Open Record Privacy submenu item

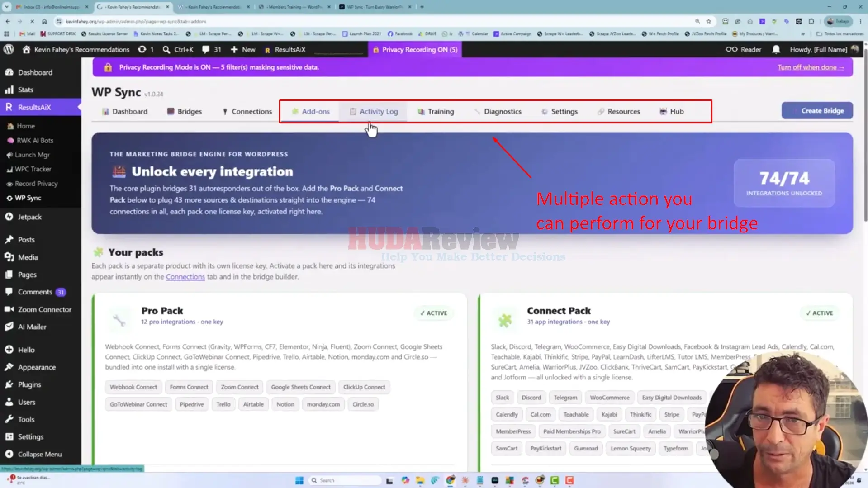pyautogui.click(x=36, y=184)
